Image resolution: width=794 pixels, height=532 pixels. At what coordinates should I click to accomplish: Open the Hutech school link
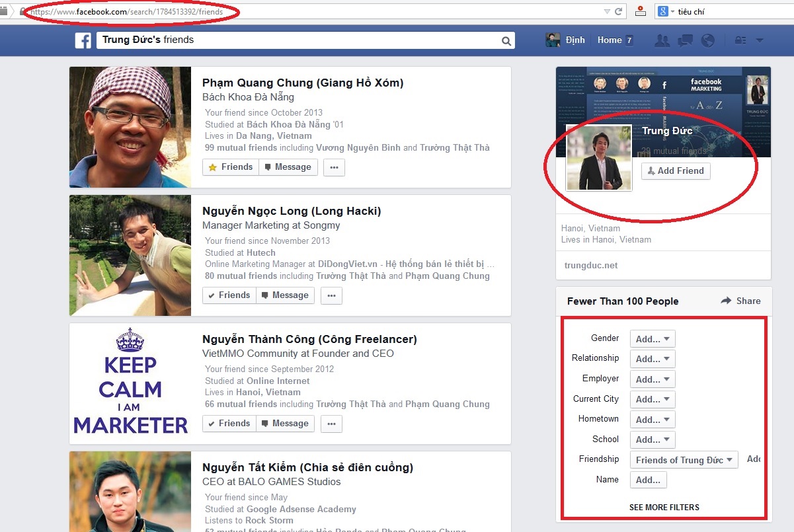point(261,252)
